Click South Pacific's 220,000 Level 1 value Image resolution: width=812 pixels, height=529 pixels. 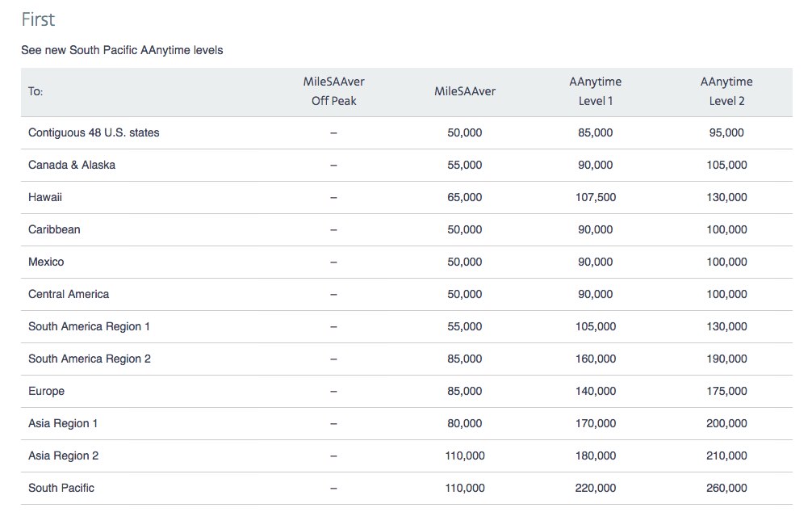click(x=596, y=488)
